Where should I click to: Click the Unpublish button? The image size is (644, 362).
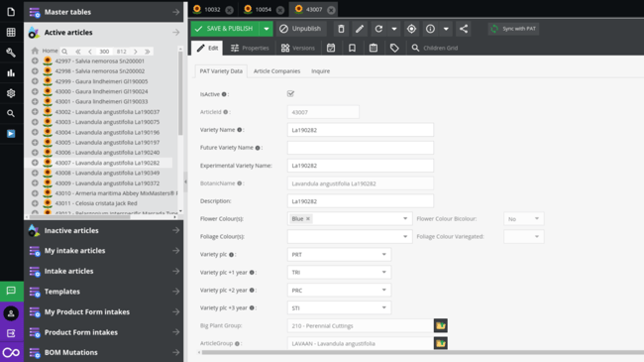tap(300, 29)
